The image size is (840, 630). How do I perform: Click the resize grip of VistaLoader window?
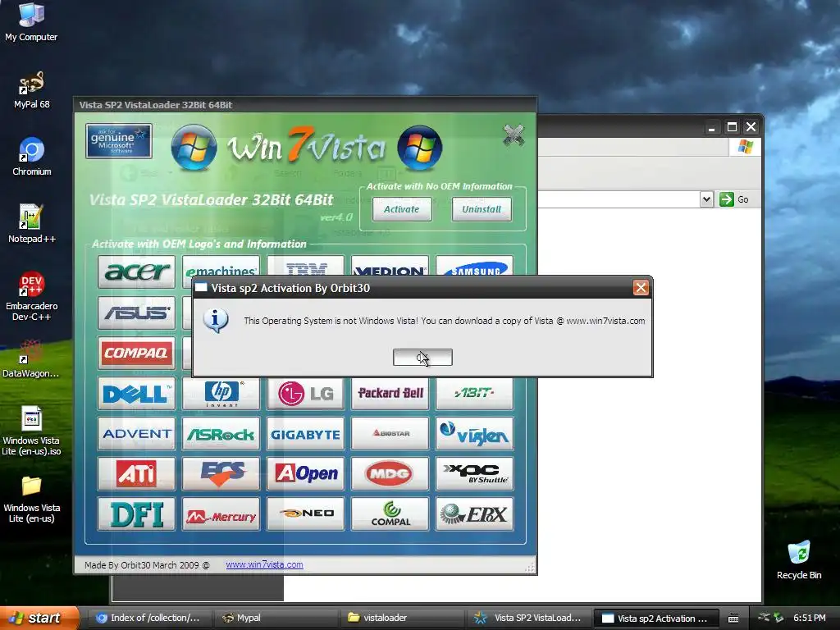530,568
